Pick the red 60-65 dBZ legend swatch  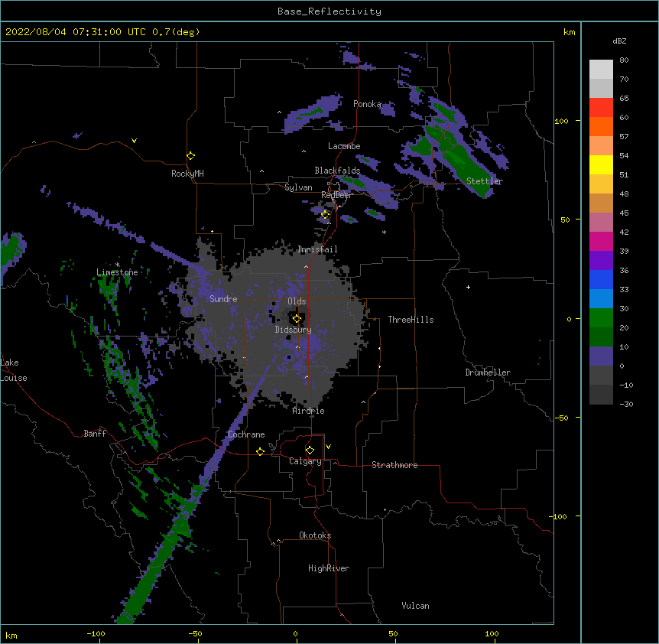click(601, 108)
